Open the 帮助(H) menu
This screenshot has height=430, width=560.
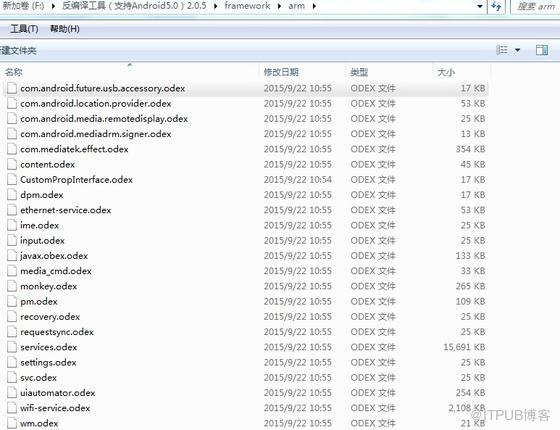65,29
